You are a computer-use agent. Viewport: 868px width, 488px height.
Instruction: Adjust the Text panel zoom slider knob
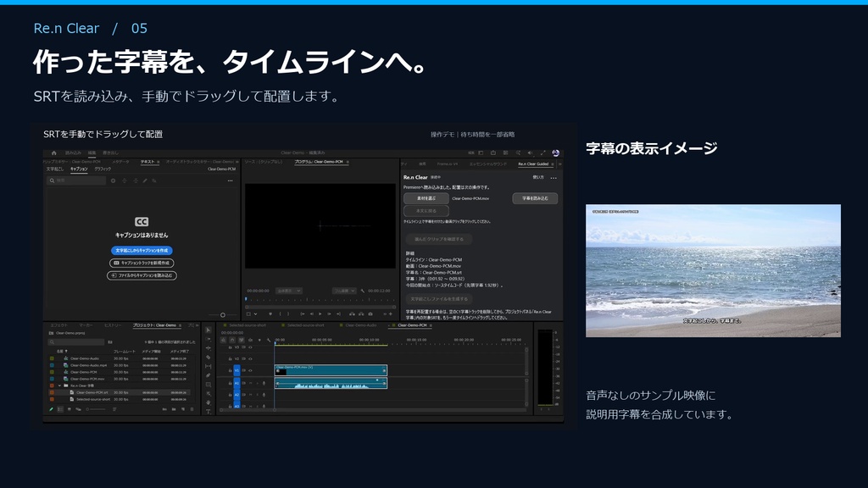(x=223, y=315)
